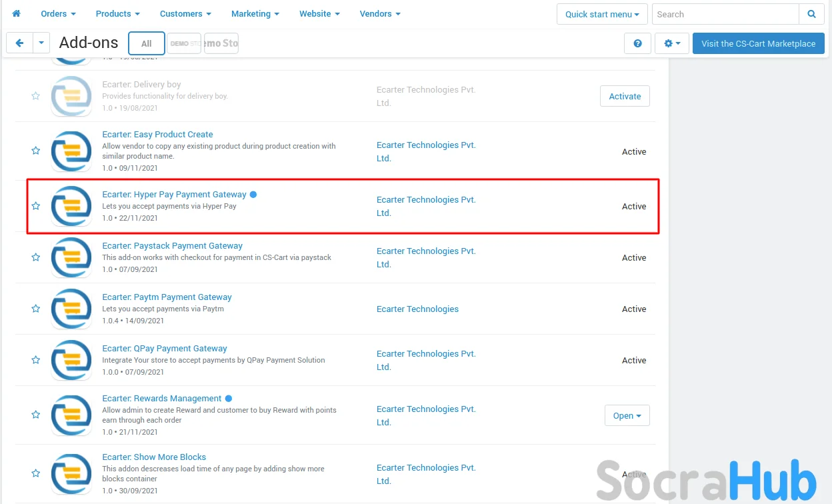Click the help question mark icon
The height and width of the screenshot is (504, 832).
pyautogui.click(x=637, y=43)
